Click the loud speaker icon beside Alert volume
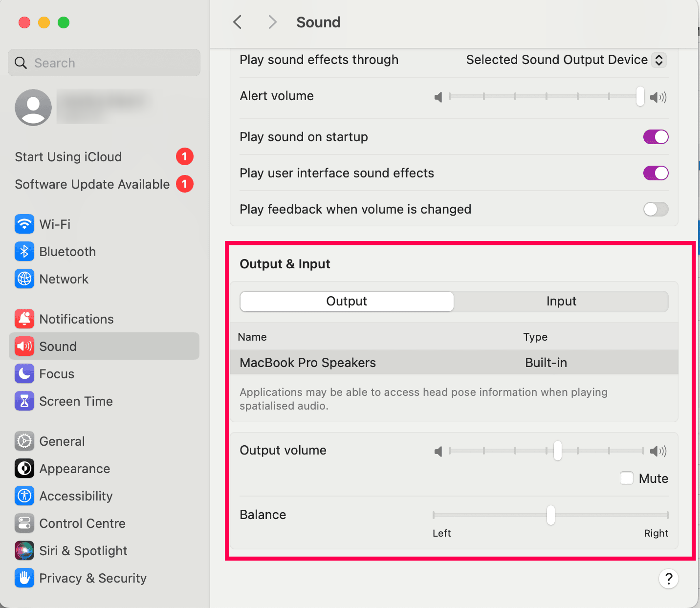This screenshot has height=608, width=700. point(658,97)
